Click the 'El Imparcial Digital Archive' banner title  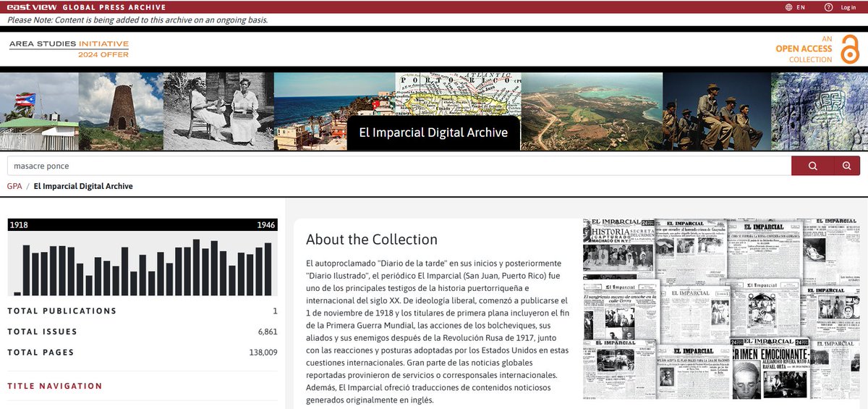tap(433, 132)
